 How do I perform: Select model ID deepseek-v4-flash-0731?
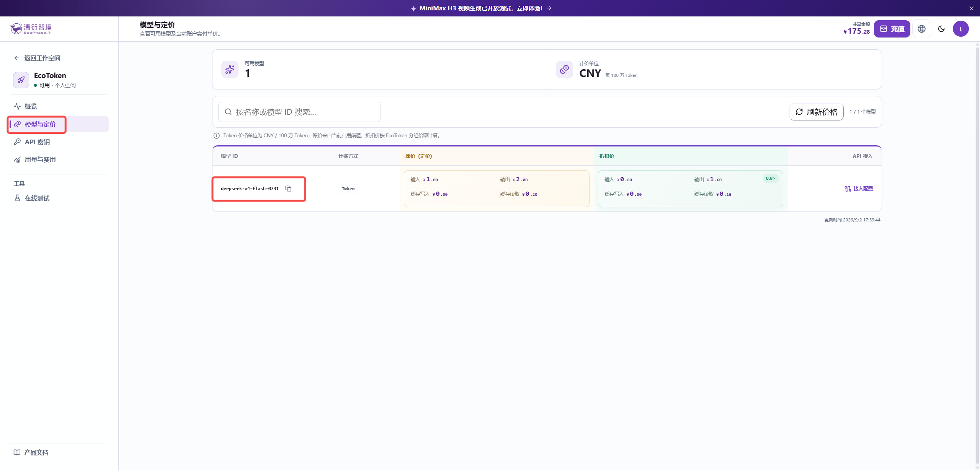tap(250, 189)
